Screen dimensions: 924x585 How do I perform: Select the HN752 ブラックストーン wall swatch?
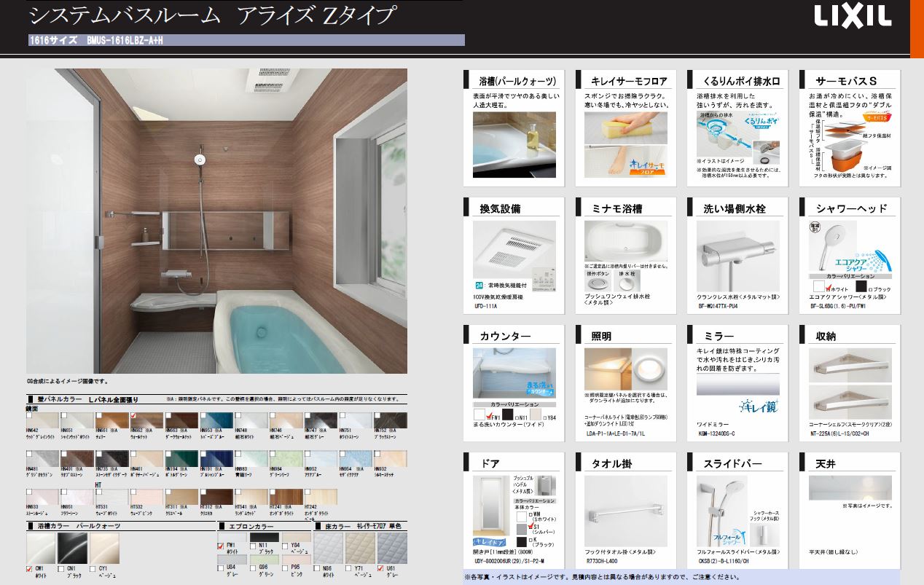(391, 420)
